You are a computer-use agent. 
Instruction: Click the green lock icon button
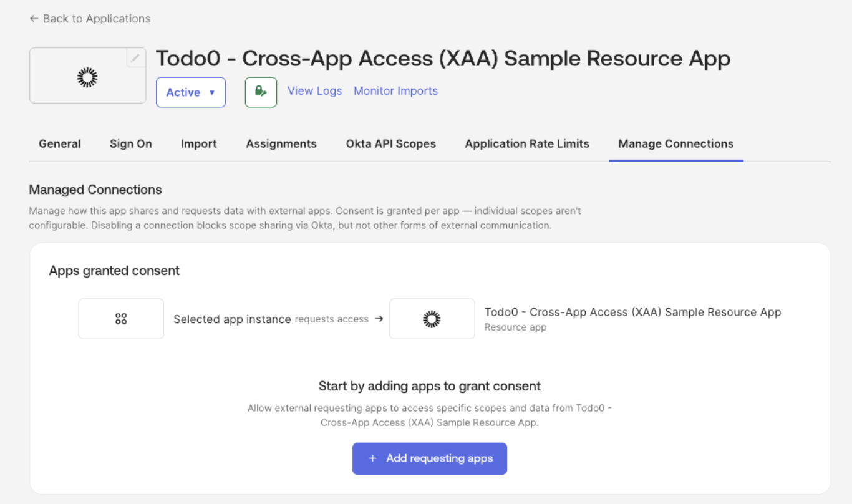[x=261, y=92]
